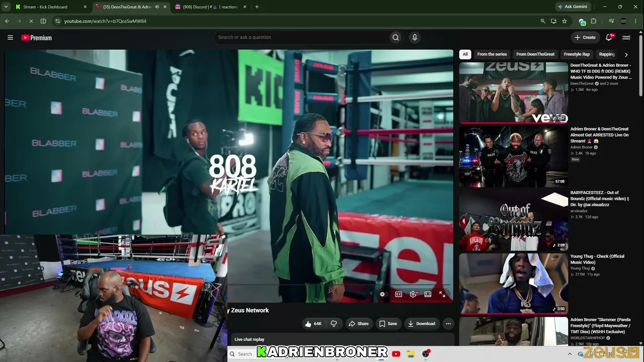The width and height of the screenshot is (644, 362).
Task: Open File Explorer in the taskbar
Action: 411,354
